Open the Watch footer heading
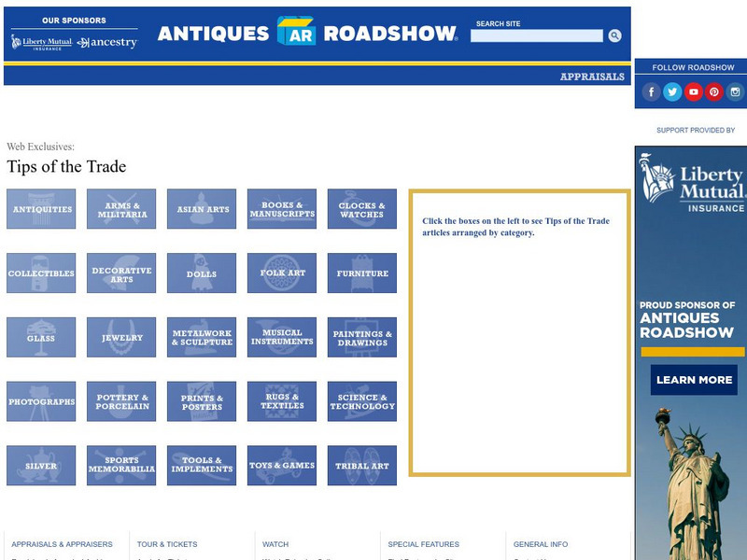Image resolution: width=747 pixels, height=560 pixels. [275, 544]
